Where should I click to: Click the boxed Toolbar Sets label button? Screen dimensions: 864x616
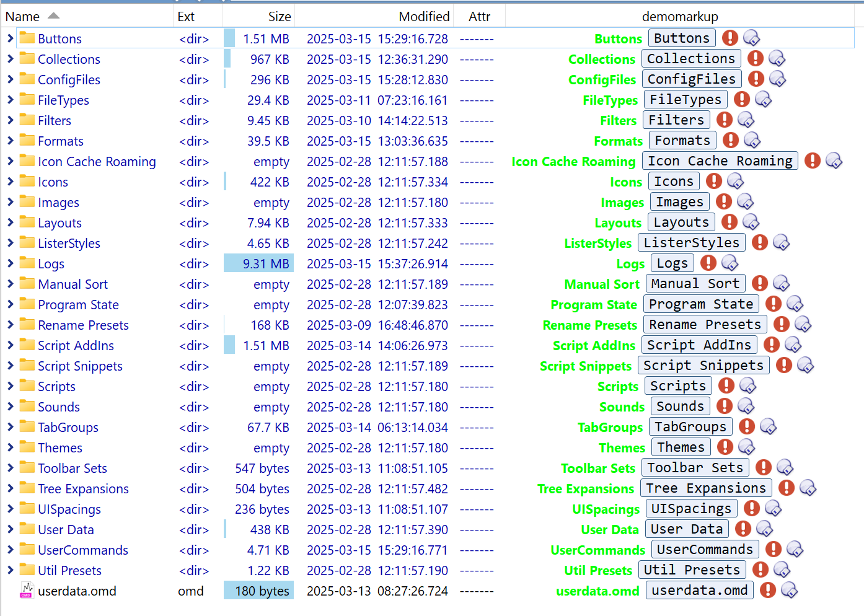[x=695, y=467]
